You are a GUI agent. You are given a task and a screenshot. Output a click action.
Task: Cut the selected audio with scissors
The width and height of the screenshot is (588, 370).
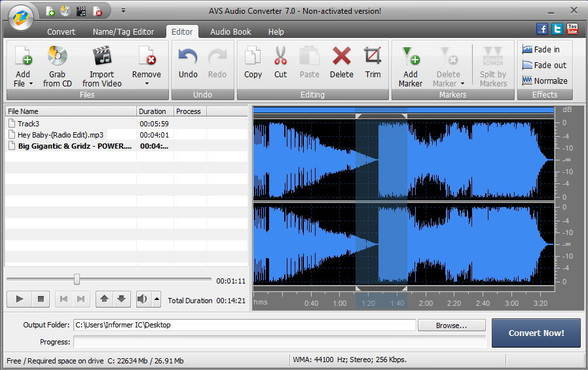pyautogui.click(x=280, y=63)
